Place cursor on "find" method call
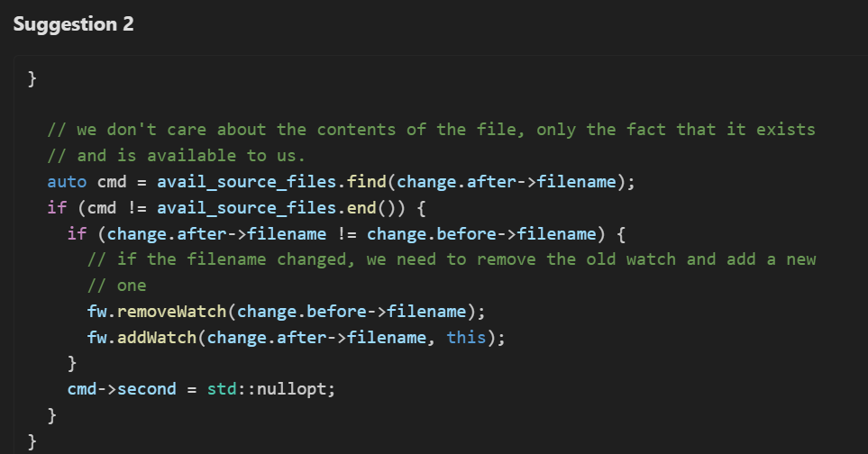This screenshot has height=454, width=868. click(367, 182)
